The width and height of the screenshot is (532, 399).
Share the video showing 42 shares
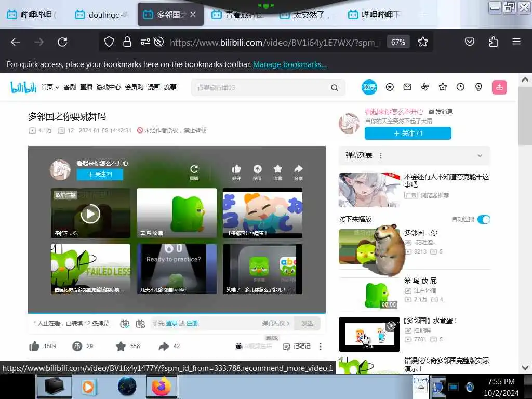pyautogui.click(x=164, y=346)
